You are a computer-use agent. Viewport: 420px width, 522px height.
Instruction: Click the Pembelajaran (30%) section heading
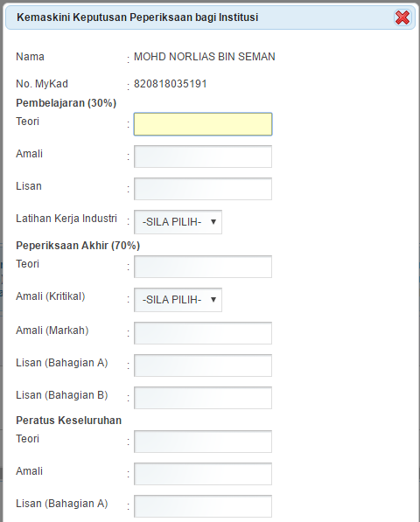66,103
